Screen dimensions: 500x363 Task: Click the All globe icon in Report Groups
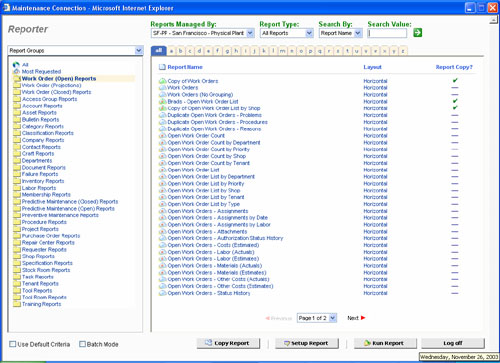click(x=16, y=64)
